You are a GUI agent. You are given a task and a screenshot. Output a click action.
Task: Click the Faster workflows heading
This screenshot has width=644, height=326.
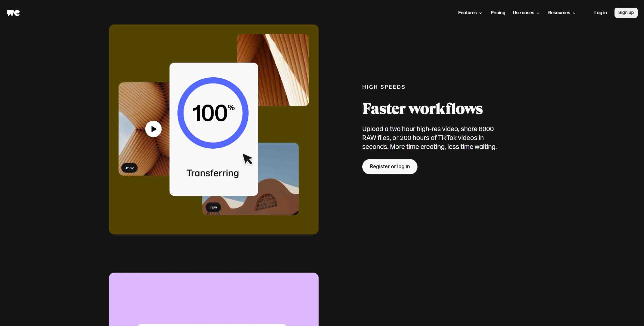click(422, 109)
